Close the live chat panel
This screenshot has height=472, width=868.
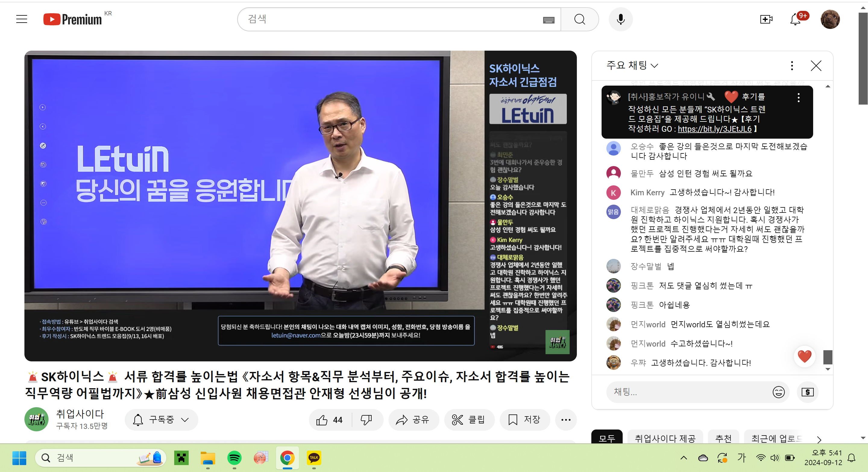pyautogui.click(x=816, y=65)
